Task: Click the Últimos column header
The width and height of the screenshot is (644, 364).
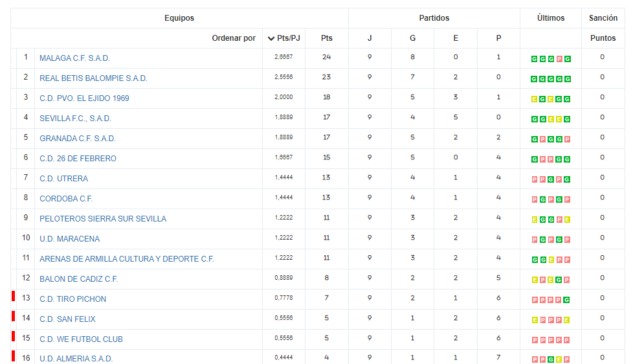Action: (551, 18)
